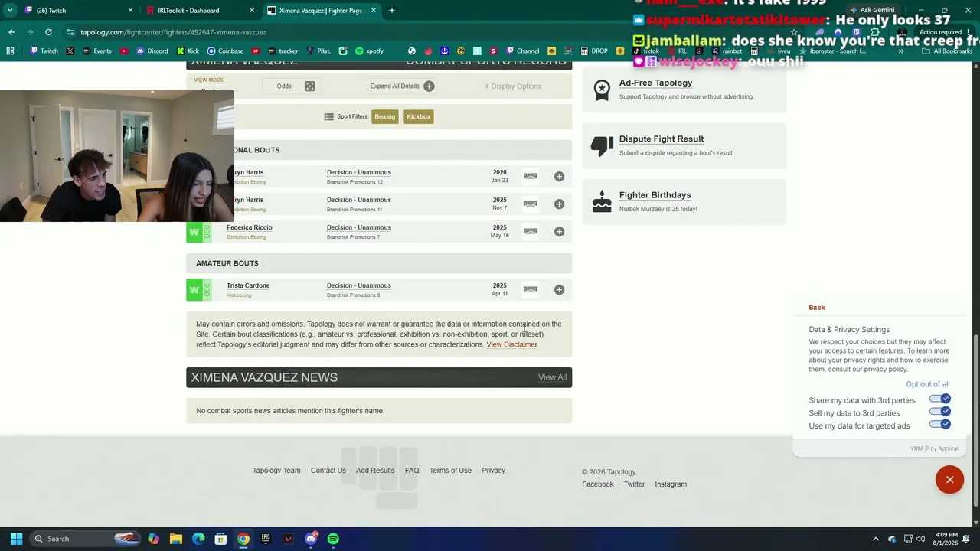980x551 pixels.
Task: Open the tab search dropdown in Chrome
Action: [x=10, y=11]
